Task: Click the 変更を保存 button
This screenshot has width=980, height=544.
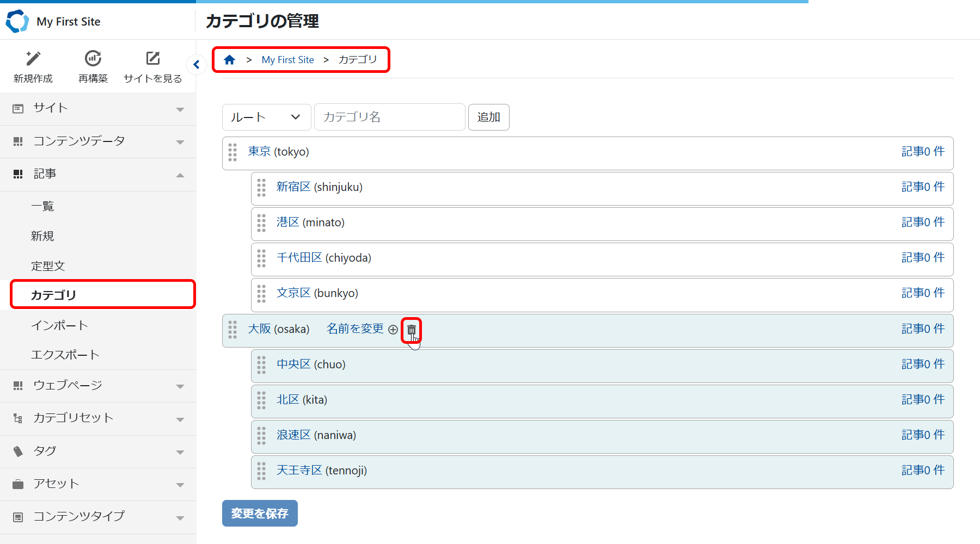Action: (x=260, y=514)
